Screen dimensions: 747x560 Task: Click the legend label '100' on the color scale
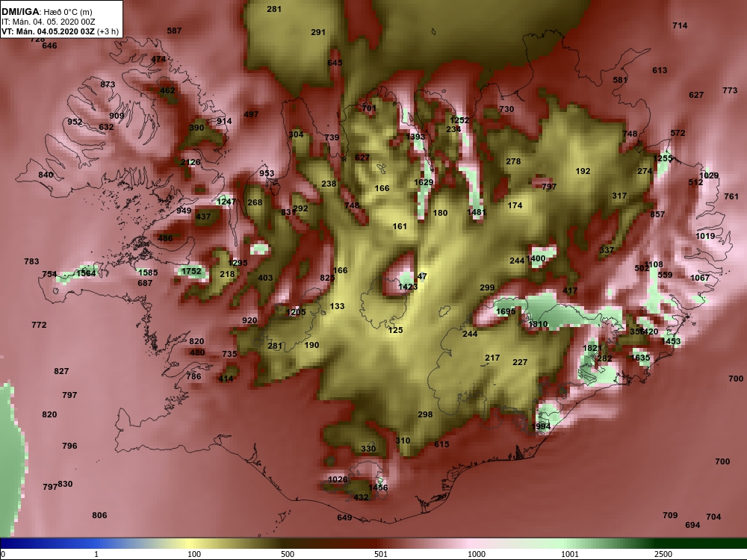point(194,554)
